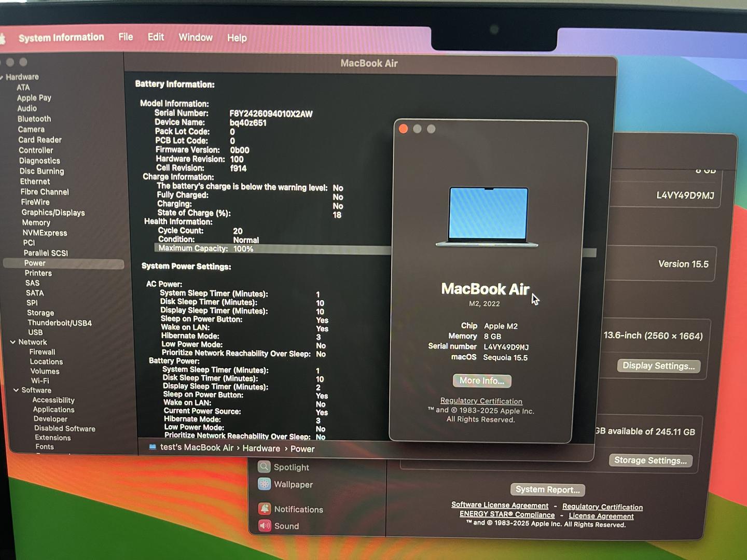Viewport: 747px width, 560px height.
Task: Collapse the Hardware section in sidebar
Action: click(x=2, y=77)
